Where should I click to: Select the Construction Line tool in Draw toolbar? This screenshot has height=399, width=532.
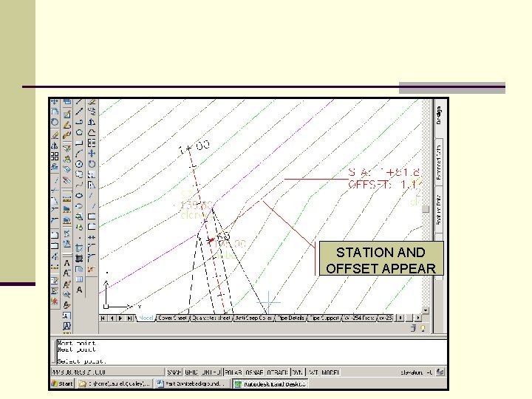79,112
